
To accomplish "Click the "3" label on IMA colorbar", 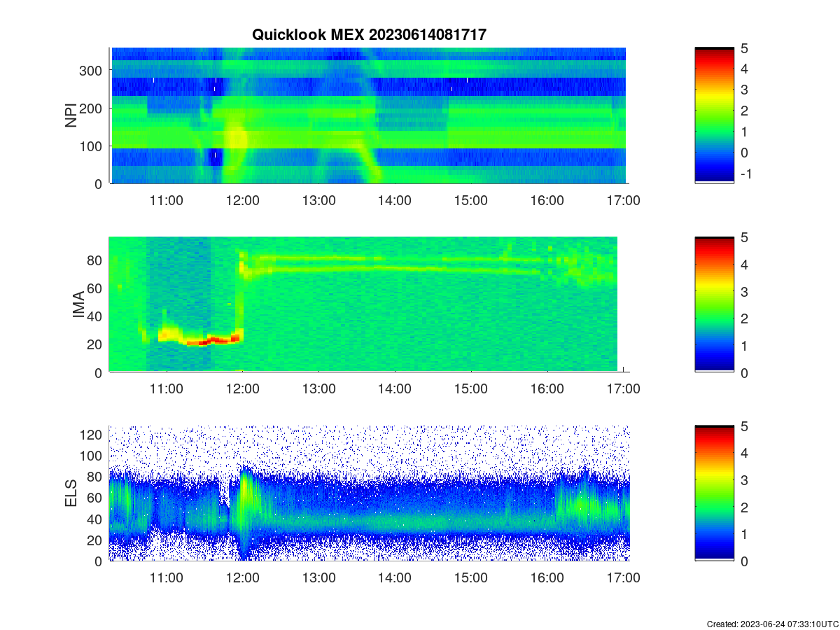I will pyautogui.click(x=745, y=291).
